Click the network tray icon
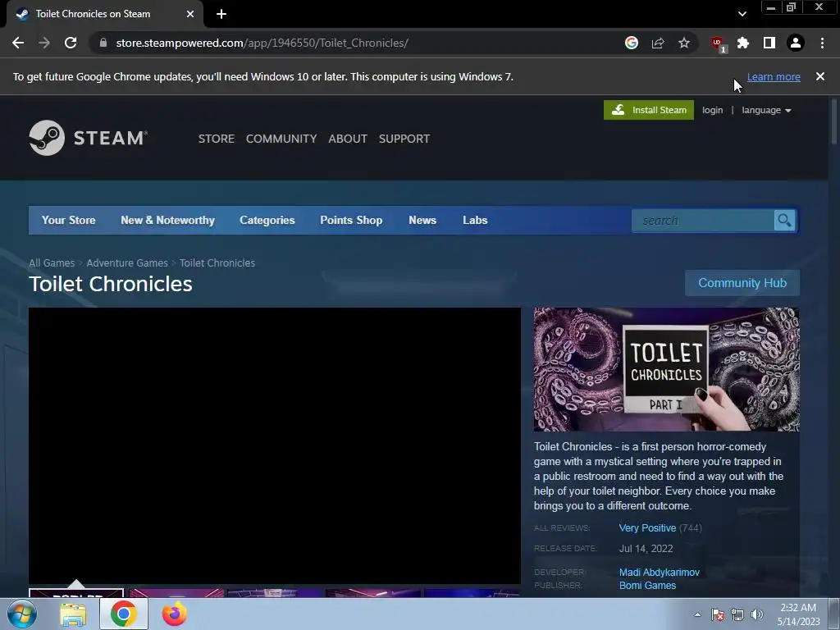Viewport: 840px width, 630px height. click(x=737, y=614)
